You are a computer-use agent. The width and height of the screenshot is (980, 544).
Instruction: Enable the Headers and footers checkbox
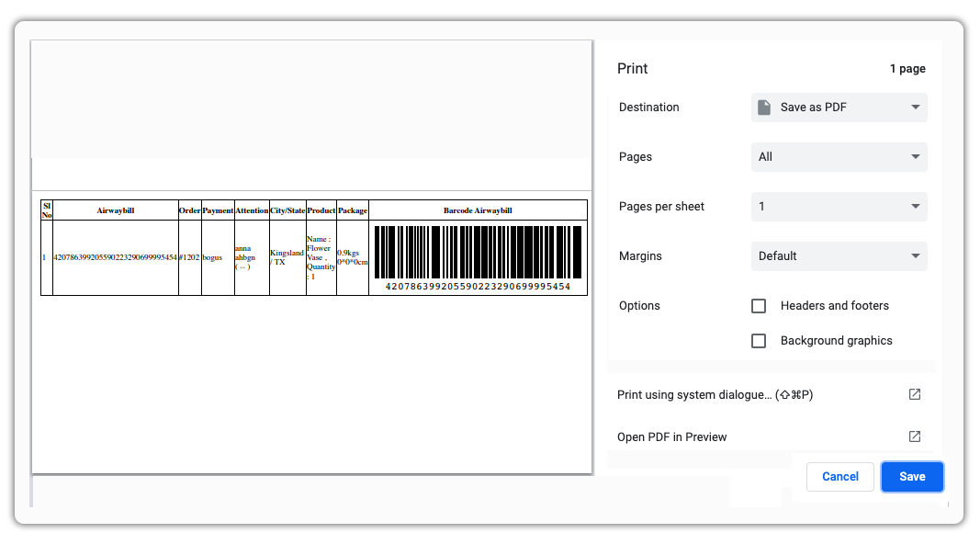pyautogui.click(x=758, y=306)
